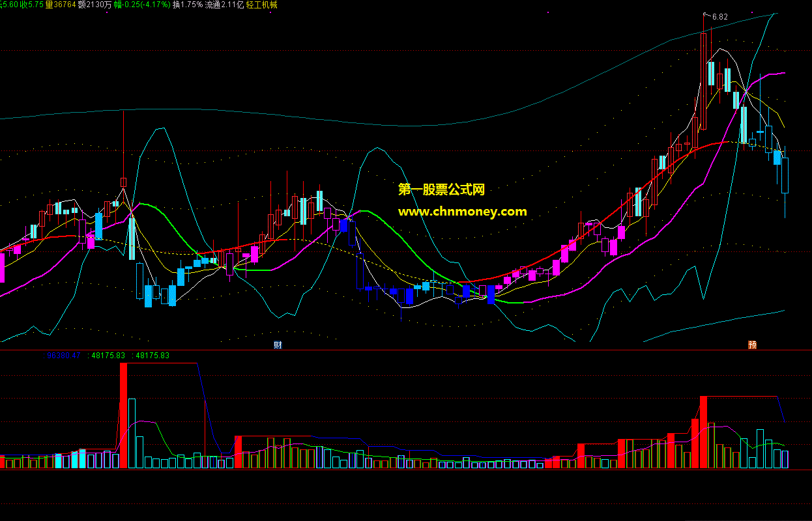The height and width of the screenshot is (521, 812).
Task: Click the tallest red volume bar on the left
Action: (x=123, y=415)
